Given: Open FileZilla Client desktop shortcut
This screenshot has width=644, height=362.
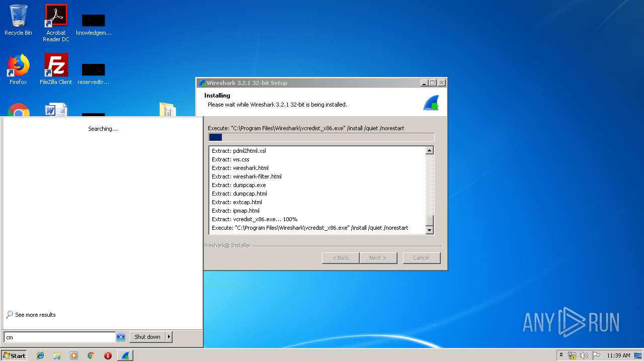Looking at the screenshot, I should click(x=56, y=69).
